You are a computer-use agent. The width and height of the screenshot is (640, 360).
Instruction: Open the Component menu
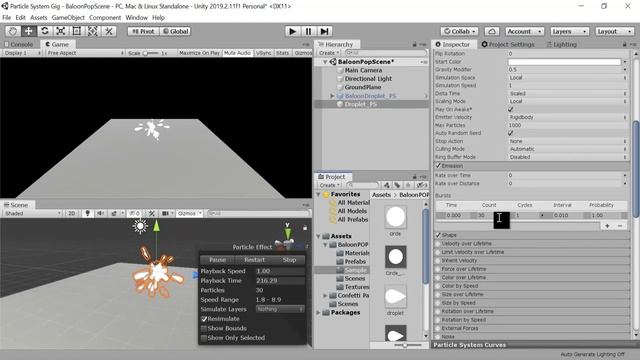pyautogui.click(x=105, y=18)
